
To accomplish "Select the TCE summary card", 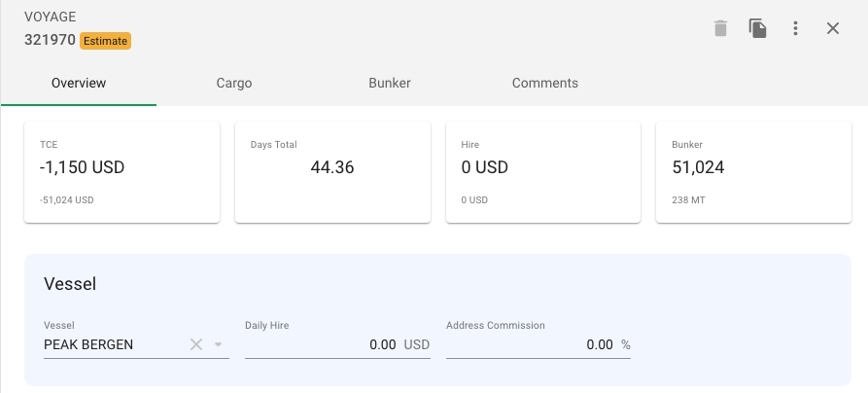I will 122,172.
